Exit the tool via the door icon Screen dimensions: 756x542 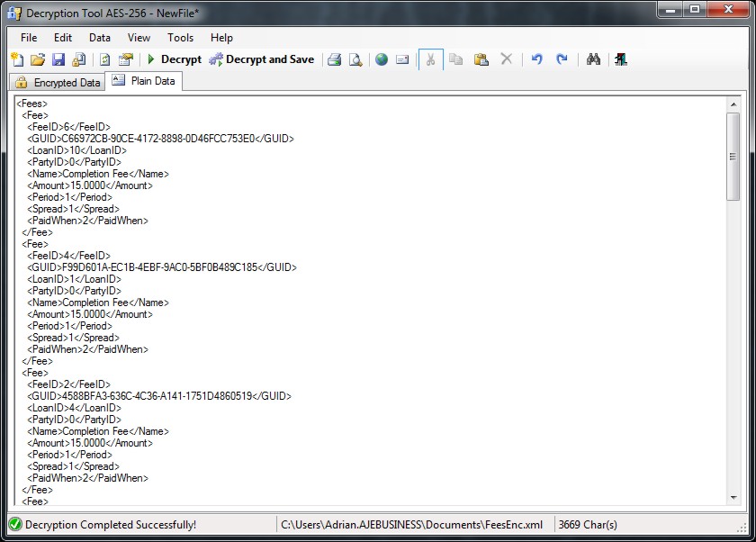click(620, 59)
